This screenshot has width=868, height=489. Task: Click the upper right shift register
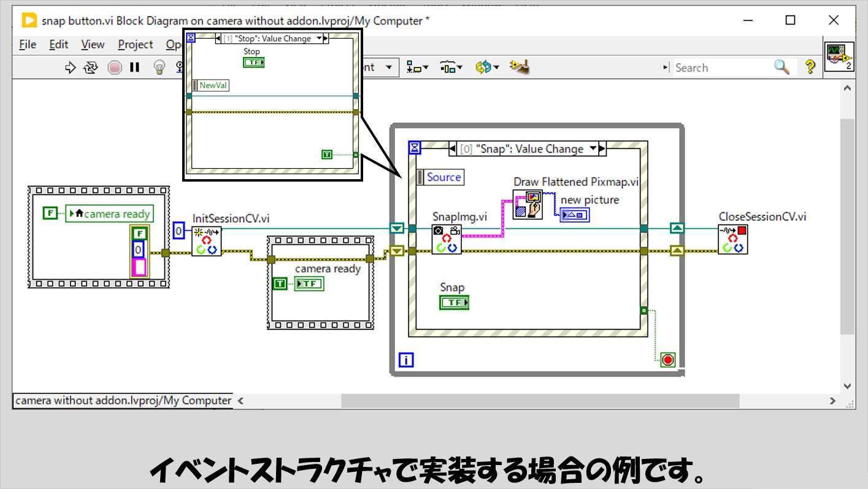[677, 228]
